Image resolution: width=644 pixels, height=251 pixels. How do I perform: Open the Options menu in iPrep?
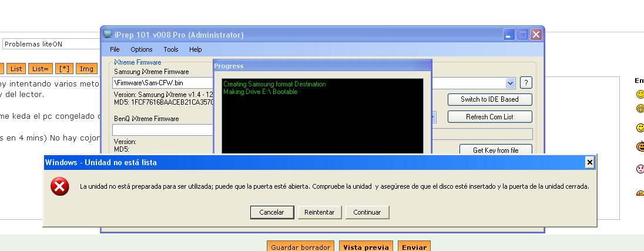pos(141,49)
